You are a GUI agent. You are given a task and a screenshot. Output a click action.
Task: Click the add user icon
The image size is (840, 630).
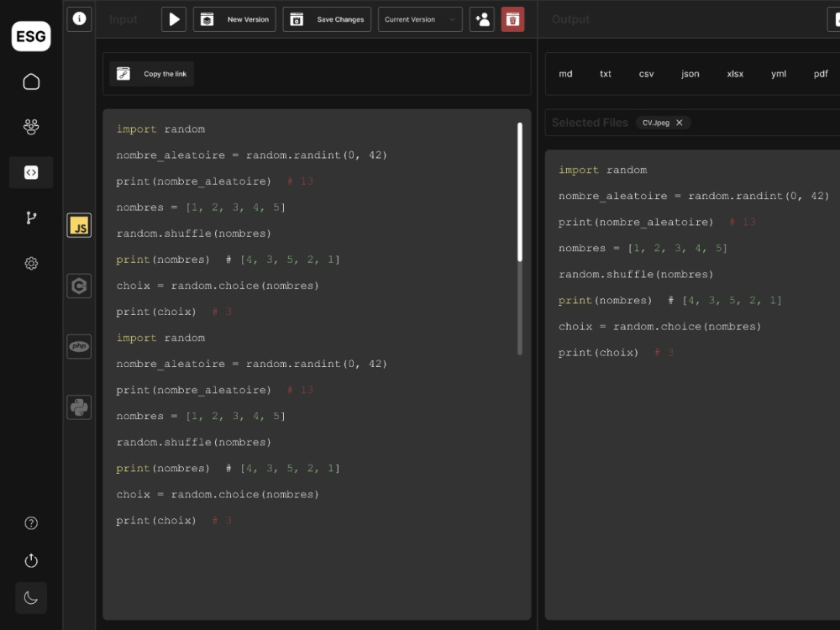(482, 19)
